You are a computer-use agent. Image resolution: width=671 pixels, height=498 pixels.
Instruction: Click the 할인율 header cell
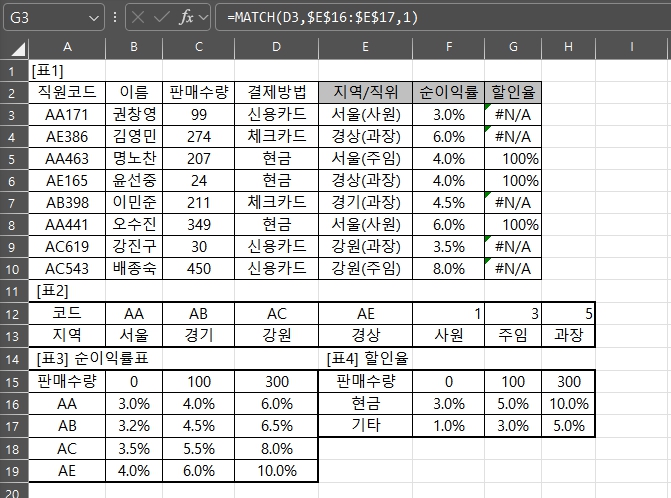coord(513,92)
